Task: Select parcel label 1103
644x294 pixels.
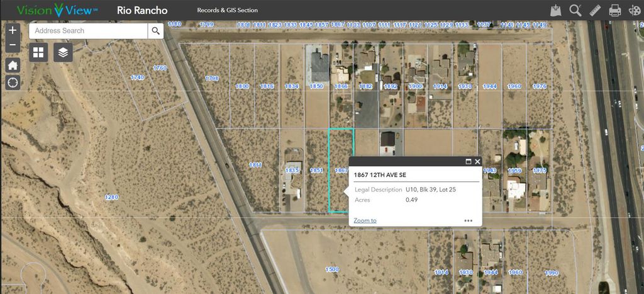Action: coord(353,25)
